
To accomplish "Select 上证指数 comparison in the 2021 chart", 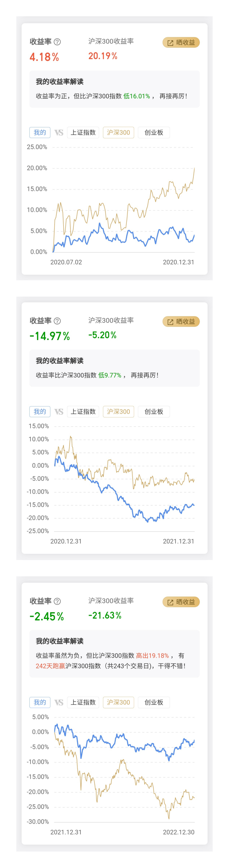I will [x=83, y=412].
